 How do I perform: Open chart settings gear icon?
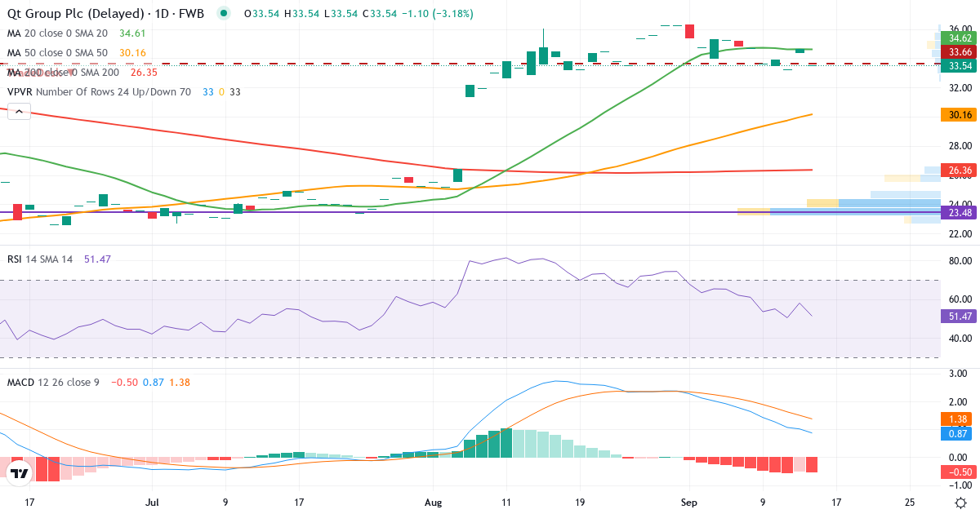[x=961, y=502]
